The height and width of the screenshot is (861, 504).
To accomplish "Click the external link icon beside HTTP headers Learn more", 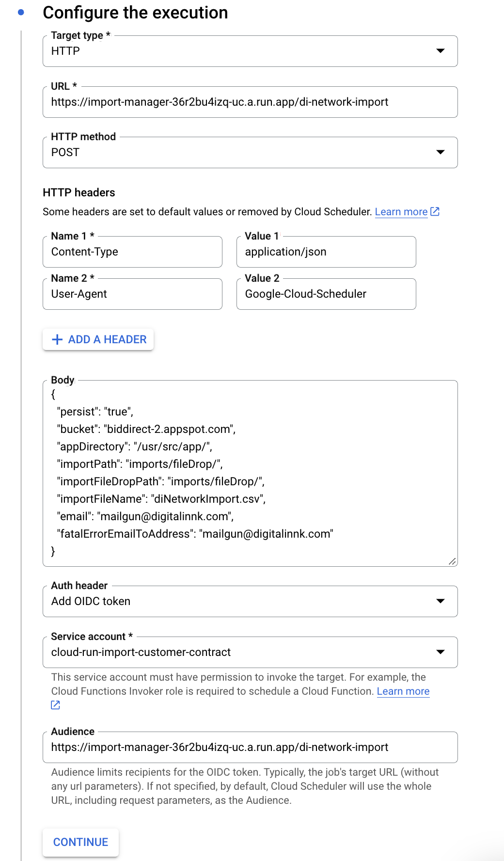I will click(435, 211).
